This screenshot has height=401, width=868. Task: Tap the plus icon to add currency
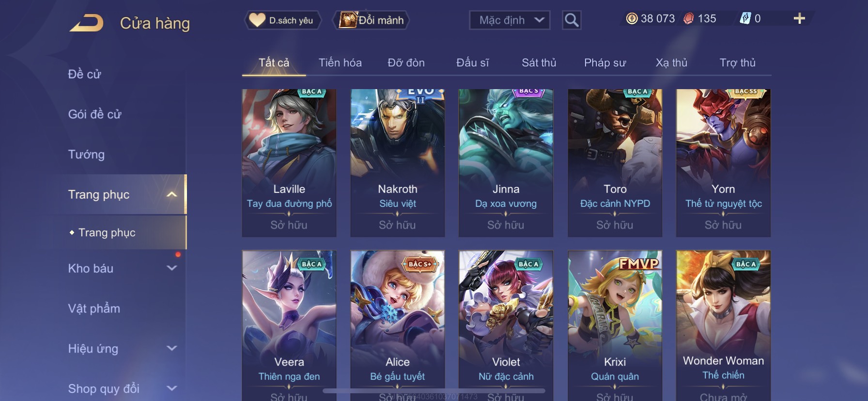tap(799, 18)
